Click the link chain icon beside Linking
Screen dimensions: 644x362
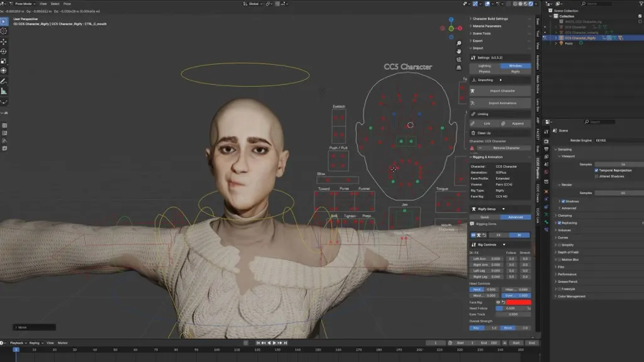tap(473, 114)
